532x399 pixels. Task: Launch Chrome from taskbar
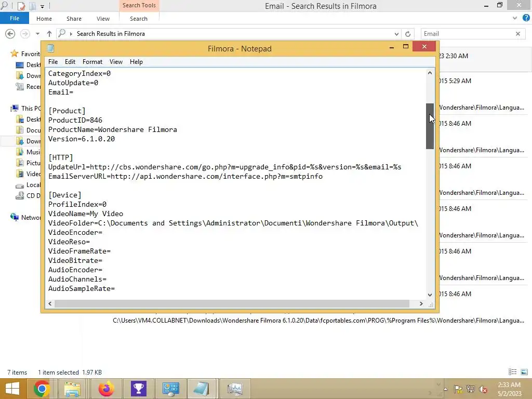pos(42,389)
